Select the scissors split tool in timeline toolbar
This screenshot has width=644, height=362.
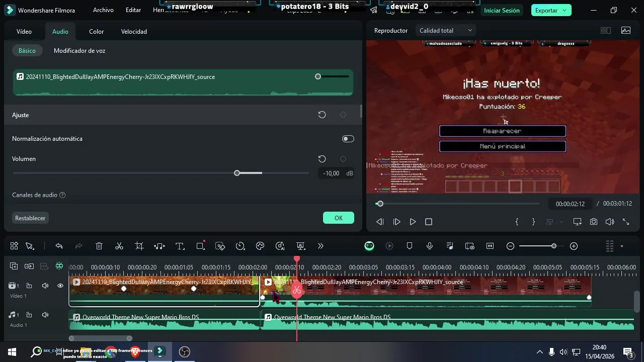[119, 246]
